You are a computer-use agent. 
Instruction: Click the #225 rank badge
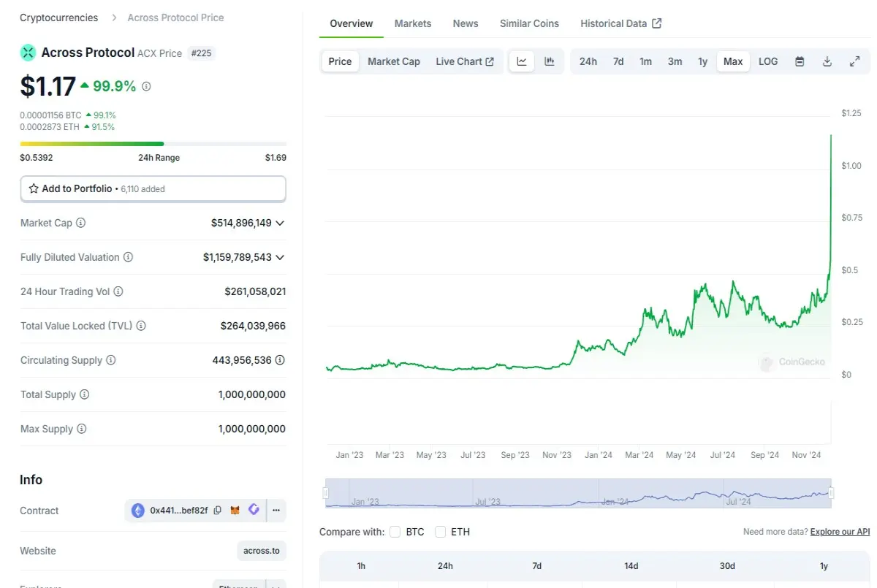[201, 53]
